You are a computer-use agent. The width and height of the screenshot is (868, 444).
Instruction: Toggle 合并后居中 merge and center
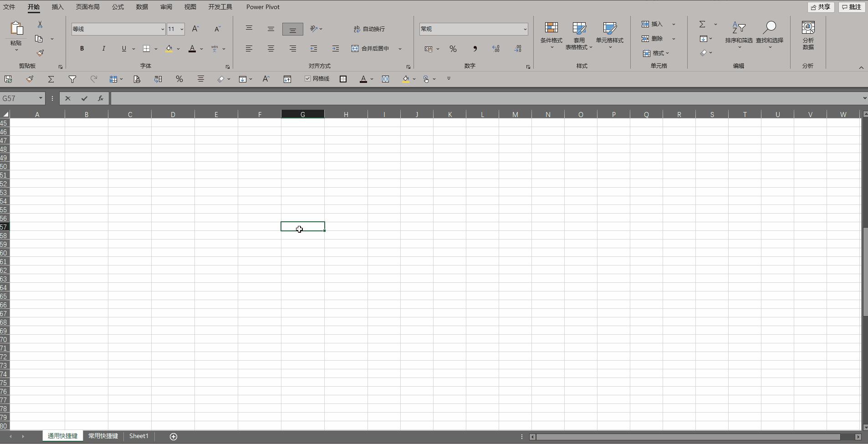(x=371, y=48)
